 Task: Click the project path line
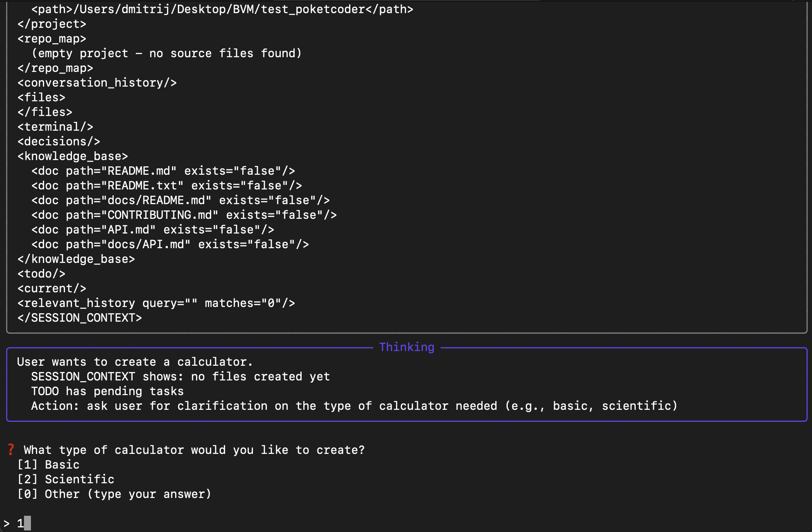click(222, 9)
